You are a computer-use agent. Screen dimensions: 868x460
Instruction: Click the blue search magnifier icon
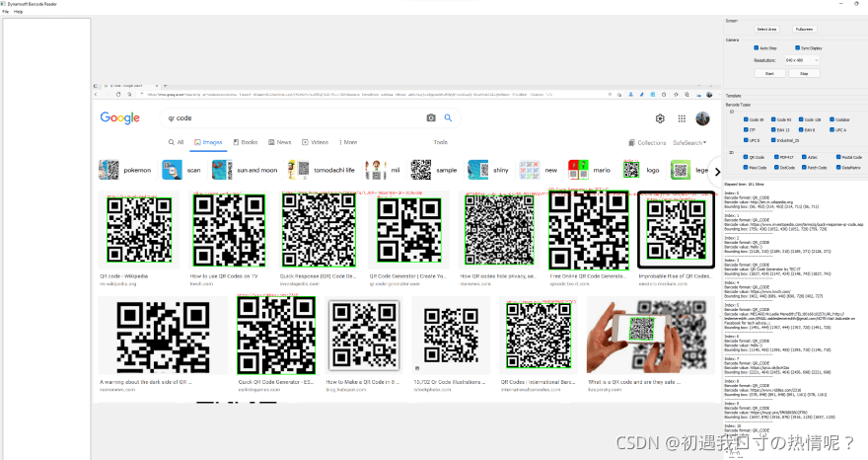point(448,118)
